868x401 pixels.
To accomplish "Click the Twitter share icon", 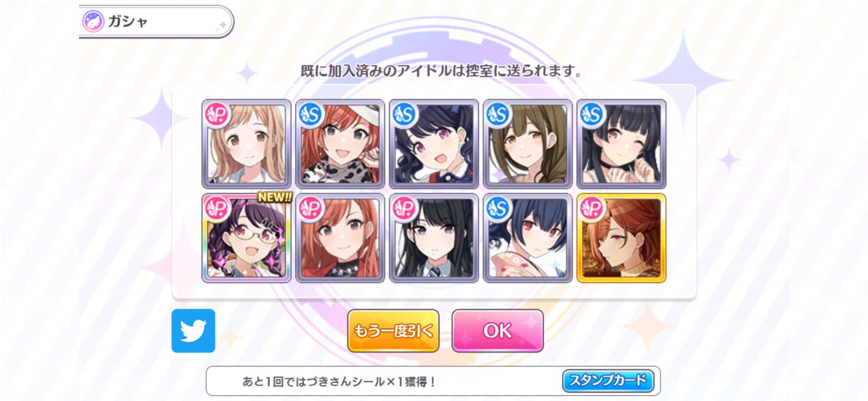I will 193,331.
